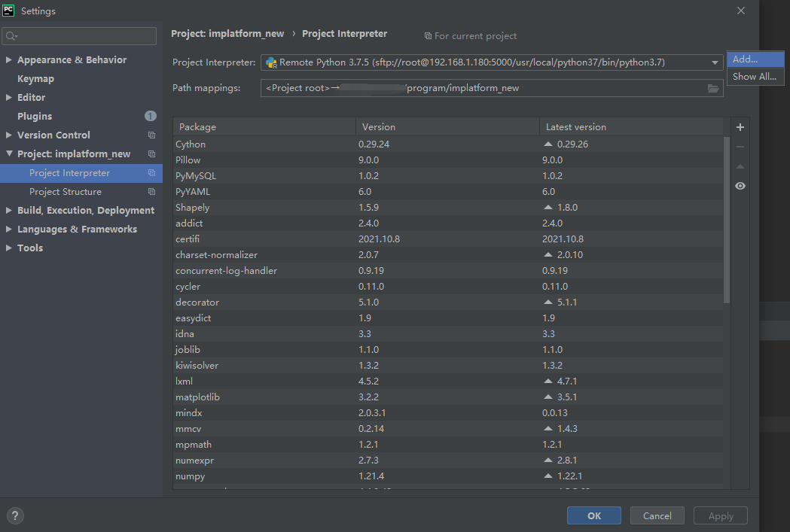
Task: Click the Package column header
Action: tap(264, 127)
